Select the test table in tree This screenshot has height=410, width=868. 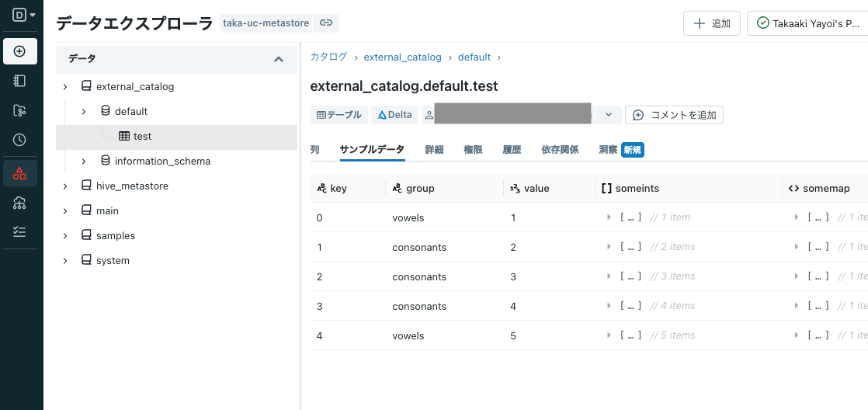point(142,137)
